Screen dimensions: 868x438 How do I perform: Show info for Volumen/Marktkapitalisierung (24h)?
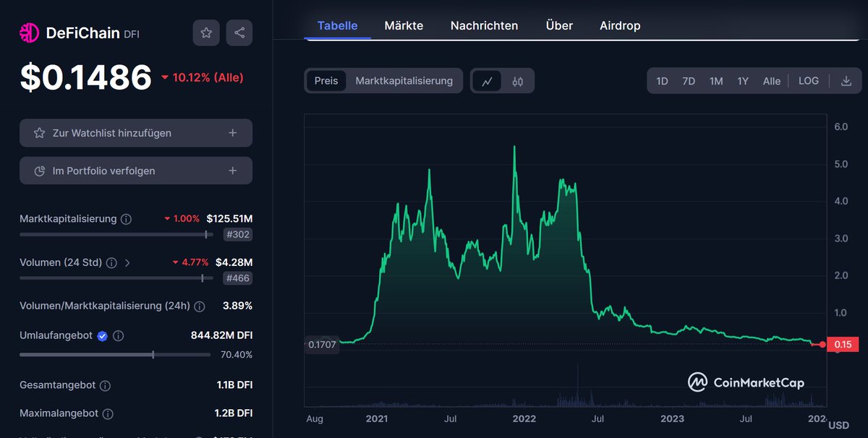(200, 306)
